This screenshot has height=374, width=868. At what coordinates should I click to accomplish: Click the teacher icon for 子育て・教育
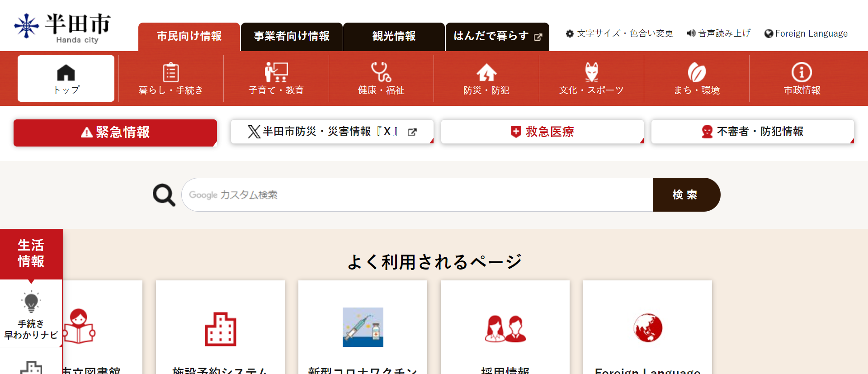[276, 72]
